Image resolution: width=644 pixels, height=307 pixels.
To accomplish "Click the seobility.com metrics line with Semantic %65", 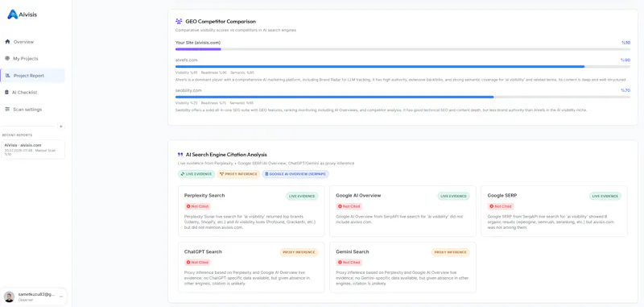I will (214, 103).
